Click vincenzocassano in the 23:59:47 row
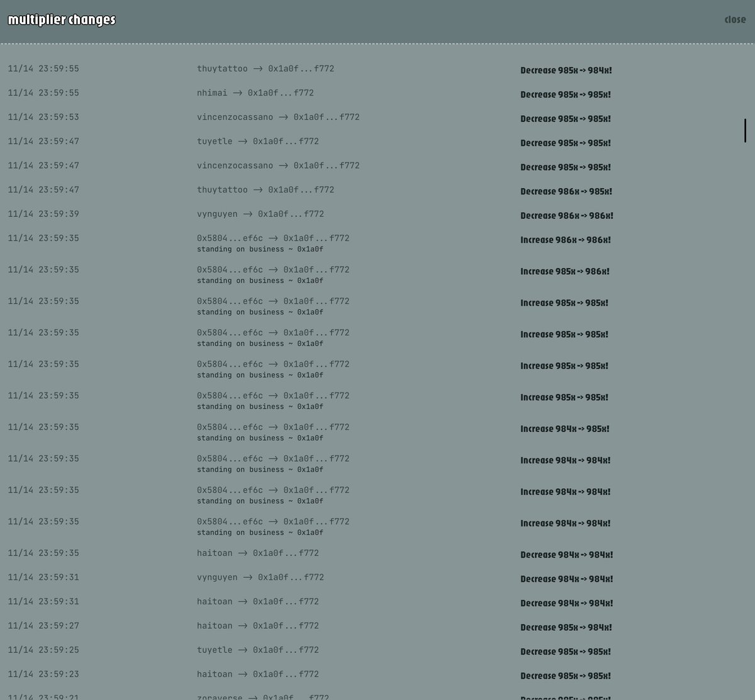 point(235,165)
